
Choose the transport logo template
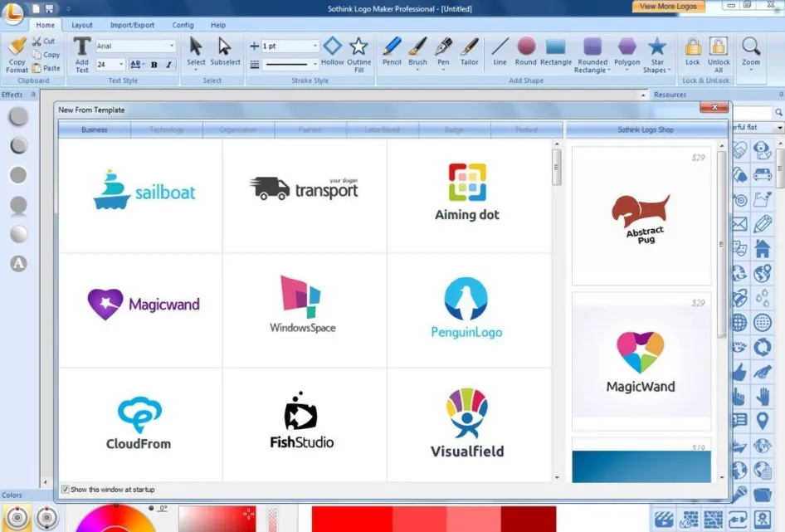(x=305, y=196)
